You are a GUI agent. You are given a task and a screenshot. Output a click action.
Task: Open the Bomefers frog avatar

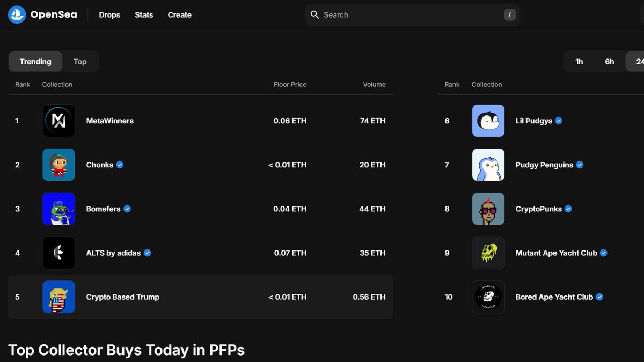click(58, 209)
